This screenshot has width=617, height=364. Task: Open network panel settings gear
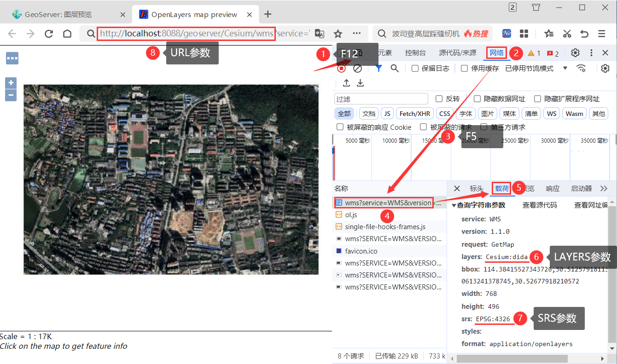point(605,68)
